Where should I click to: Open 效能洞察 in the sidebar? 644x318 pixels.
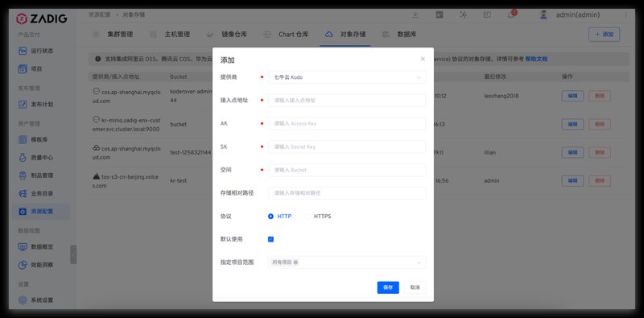click(36, 265)
